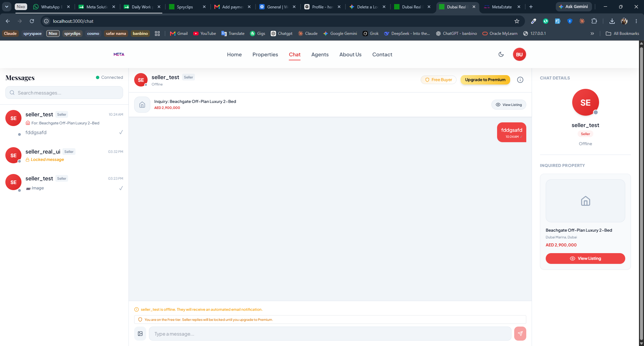Click the META logo in the header
644x346 pixels.
pyautogui.click(x=119, y=54)
